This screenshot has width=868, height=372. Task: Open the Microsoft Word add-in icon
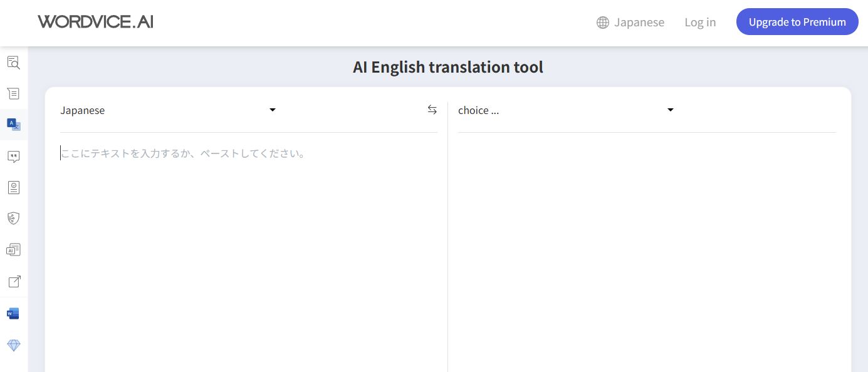click(x=13, y=313)
